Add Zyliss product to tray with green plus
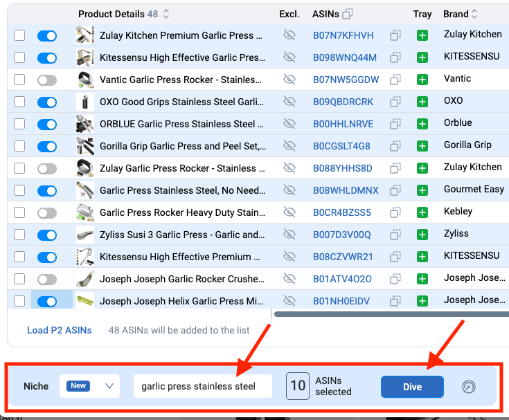Screen dimensions: 509x420 (422, 234)
